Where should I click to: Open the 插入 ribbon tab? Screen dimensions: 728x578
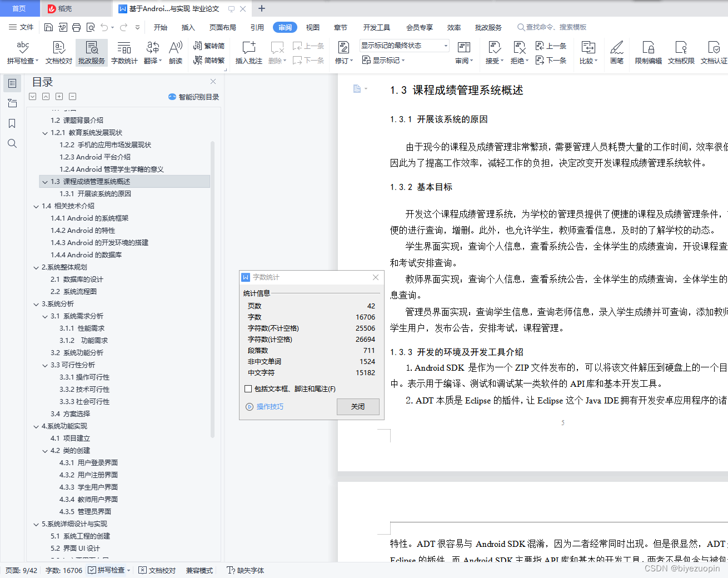pos(188,27)
